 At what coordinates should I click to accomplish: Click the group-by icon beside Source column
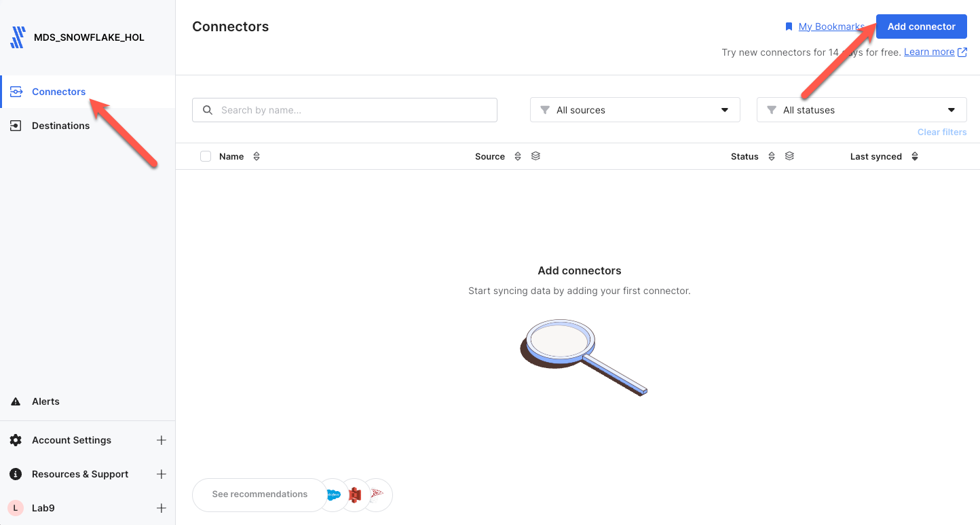click(x=535, y=156)
